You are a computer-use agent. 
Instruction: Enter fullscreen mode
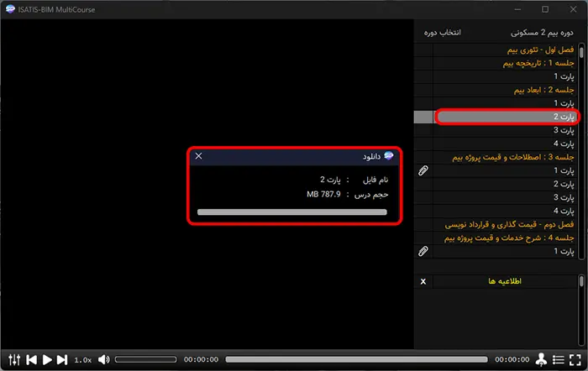coord(575,360)
